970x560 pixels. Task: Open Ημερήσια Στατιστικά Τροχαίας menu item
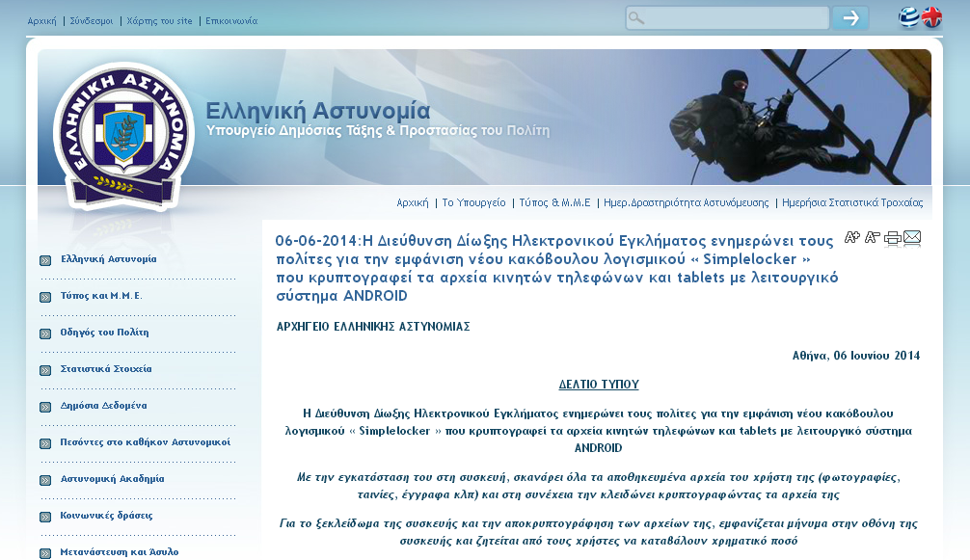pyautogui.click(x=852, y=202)
